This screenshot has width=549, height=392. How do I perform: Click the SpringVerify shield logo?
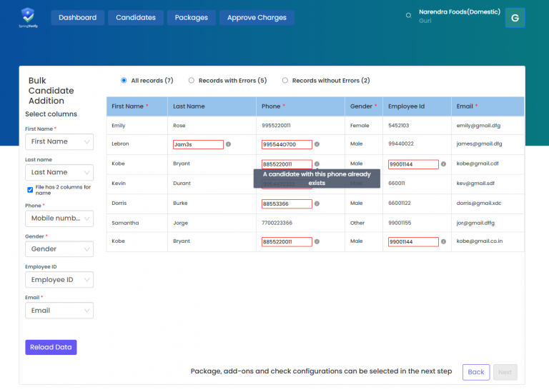(28, 17)
